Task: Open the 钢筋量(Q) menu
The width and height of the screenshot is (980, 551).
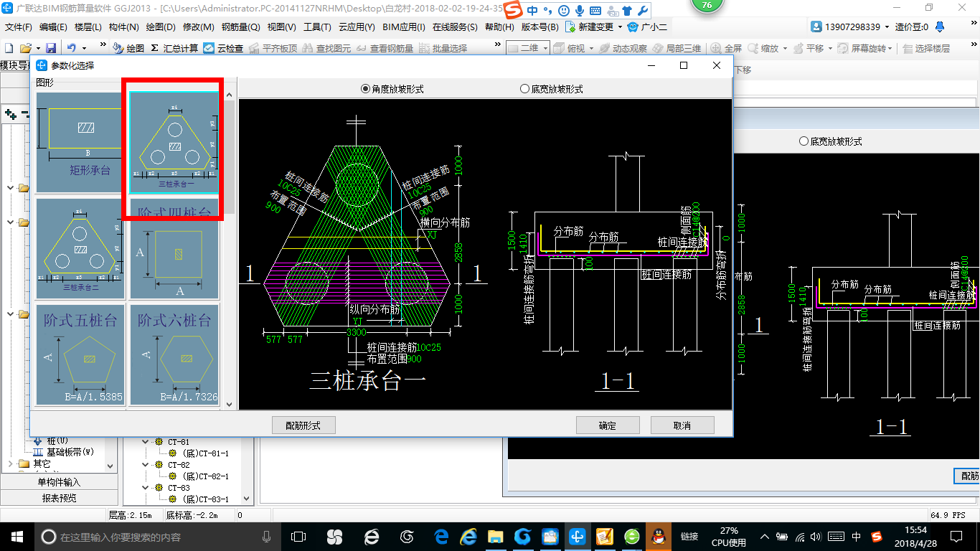Action: pyautogui.click(x=240, y=27)
